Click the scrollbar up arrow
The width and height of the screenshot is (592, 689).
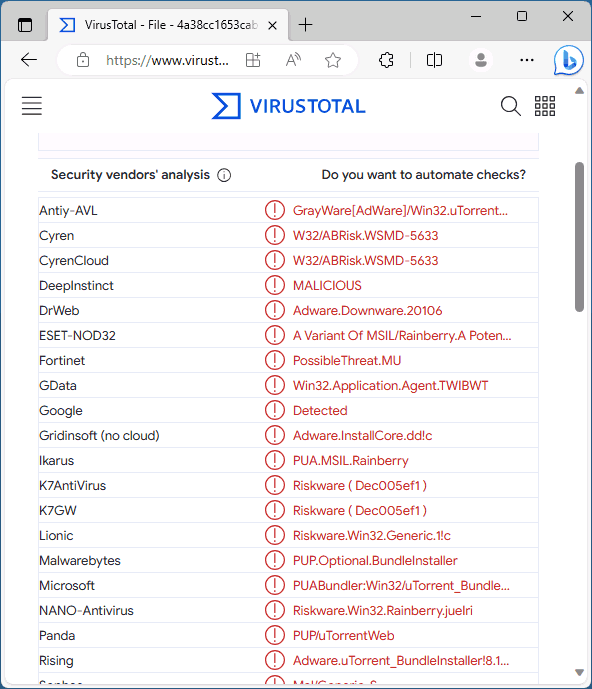coord(579,91)
